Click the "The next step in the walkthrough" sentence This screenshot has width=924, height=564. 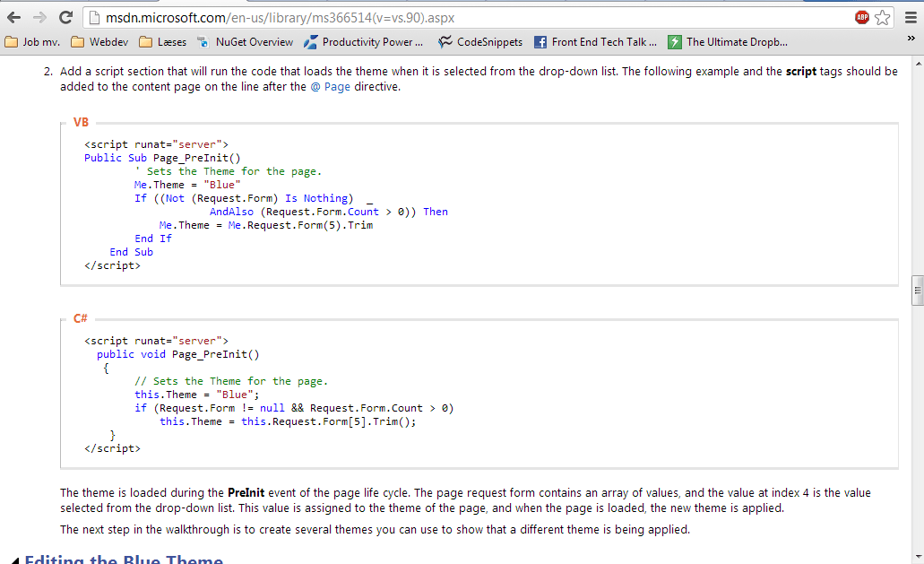(375, 530)
